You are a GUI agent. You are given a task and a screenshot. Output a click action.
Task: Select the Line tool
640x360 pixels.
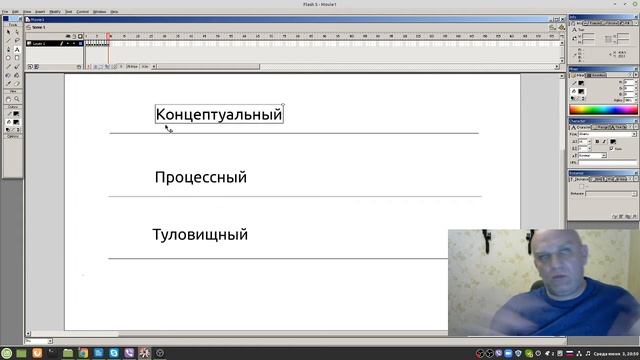(8, 41)
